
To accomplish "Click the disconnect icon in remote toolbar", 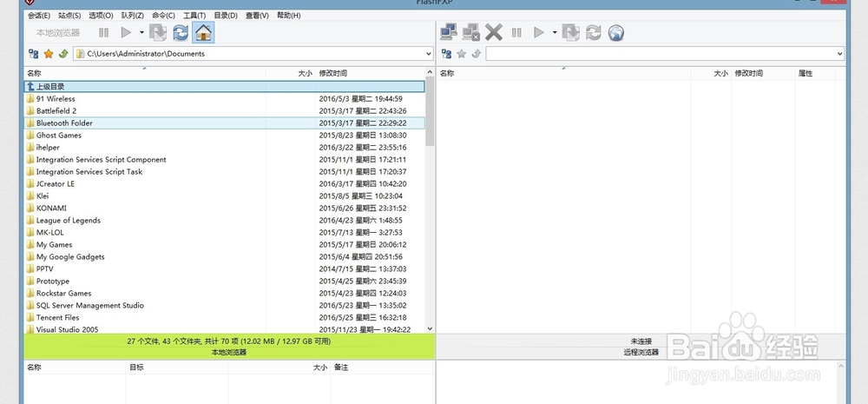I will [471, 33].
